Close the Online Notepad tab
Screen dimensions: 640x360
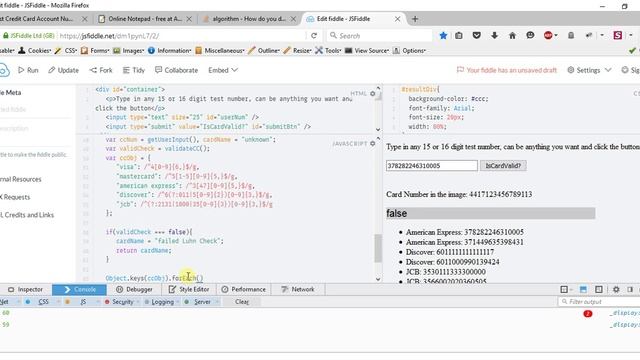[x=189, y=19]
